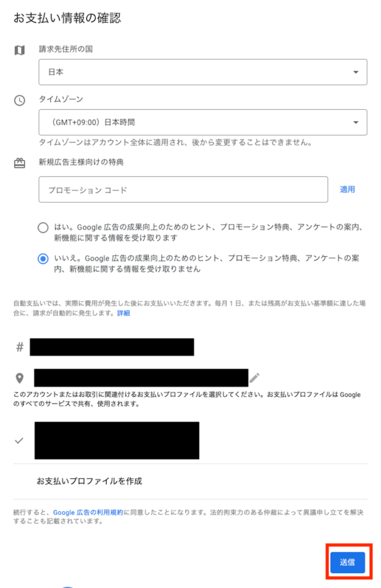Screen dimensions: 381x588
Task: Click the arrow of the timezone selector
Action: [356, 122]
